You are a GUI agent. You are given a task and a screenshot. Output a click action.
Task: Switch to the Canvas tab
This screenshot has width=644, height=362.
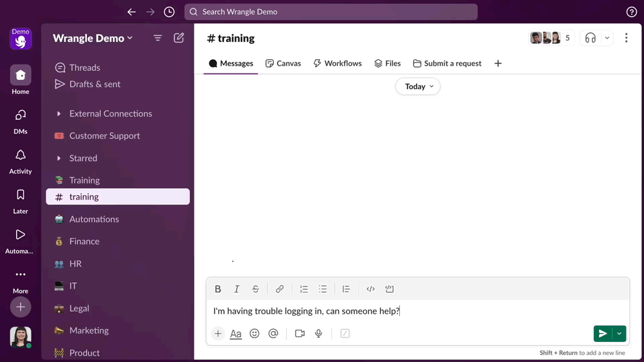283,63
